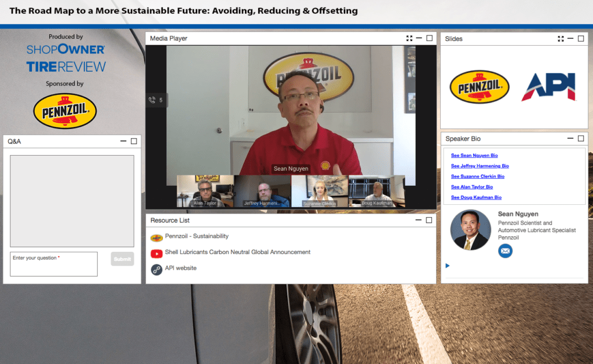Open Pennzoil - Sustainability resource
Image resolution: width=593 pixels, height=364 pixels.
pyautogui.click(x=197, y=236)
